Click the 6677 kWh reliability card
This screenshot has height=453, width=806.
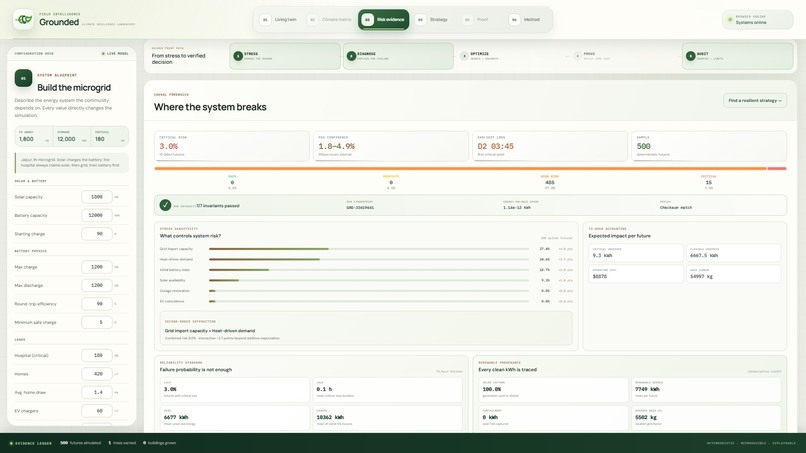point(235,418)
